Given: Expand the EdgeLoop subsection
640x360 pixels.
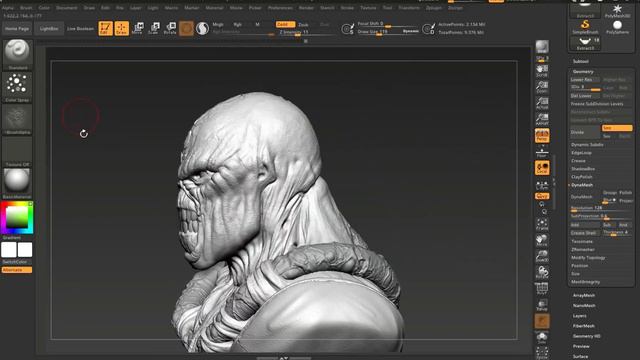Looking at the screenshot, I should point(581,153).
